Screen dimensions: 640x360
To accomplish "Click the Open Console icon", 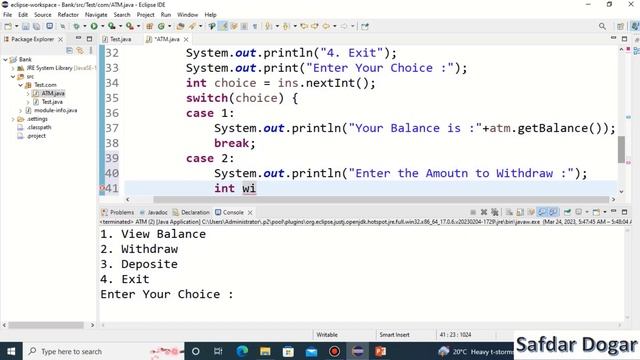I will [596, 212].
